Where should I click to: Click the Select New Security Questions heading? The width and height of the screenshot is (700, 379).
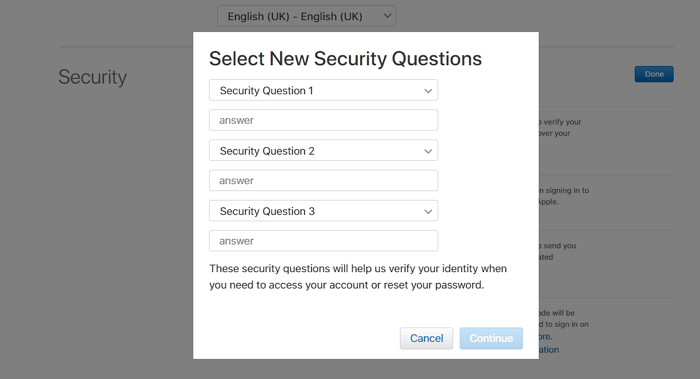click(346, 58)
